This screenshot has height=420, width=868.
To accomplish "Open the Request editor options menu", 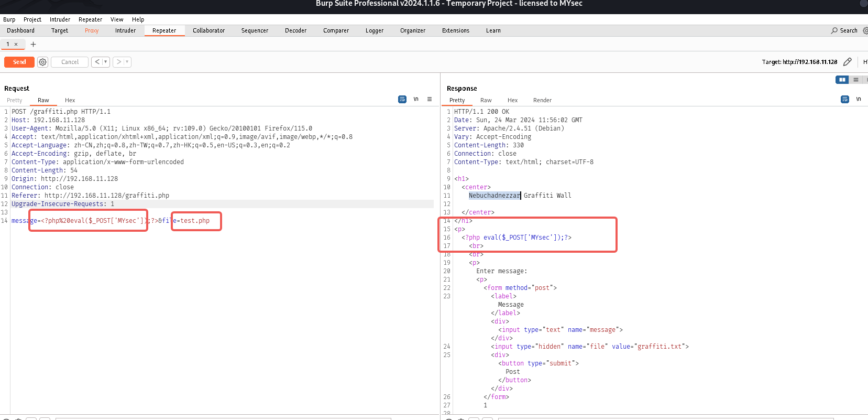I will [x=430, y=99].
